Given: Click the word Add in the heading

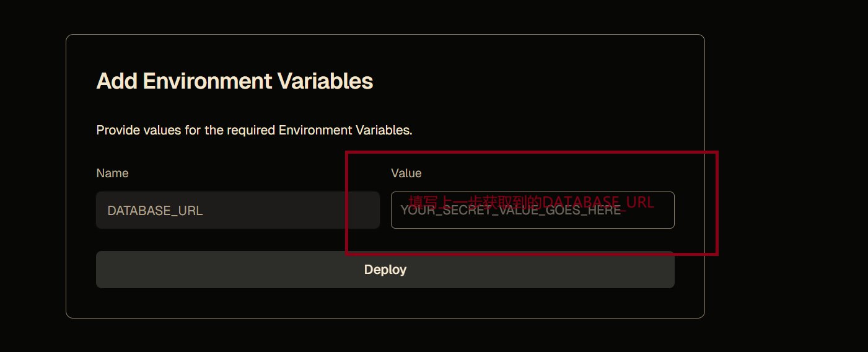Looking at the screenshot, I should pos(116,81).
